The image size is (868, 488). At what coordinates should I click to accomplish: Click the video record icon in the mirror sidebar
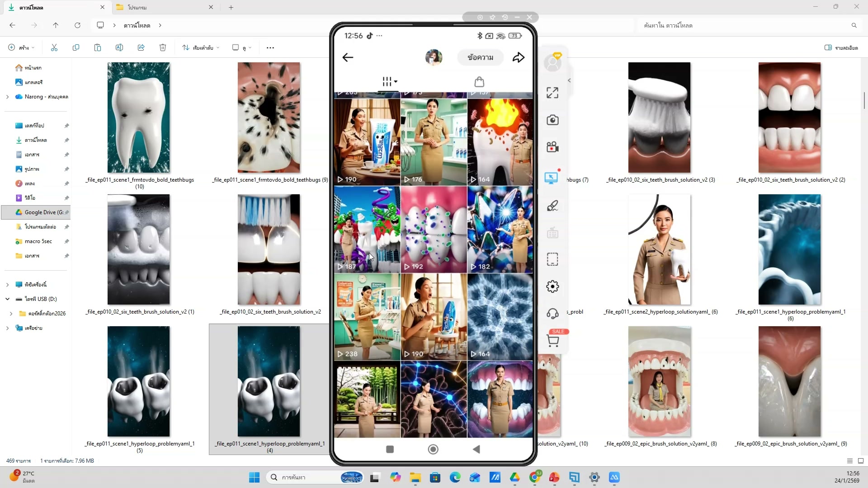[x=552, y=147]
